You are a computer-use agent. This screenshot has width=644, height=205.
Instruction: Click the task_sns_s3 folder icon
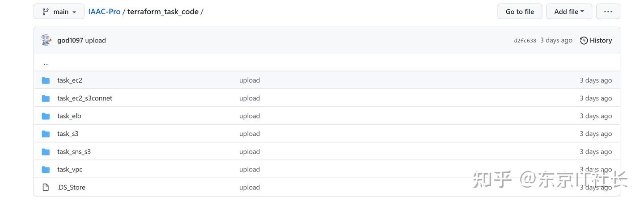(46, 152)
